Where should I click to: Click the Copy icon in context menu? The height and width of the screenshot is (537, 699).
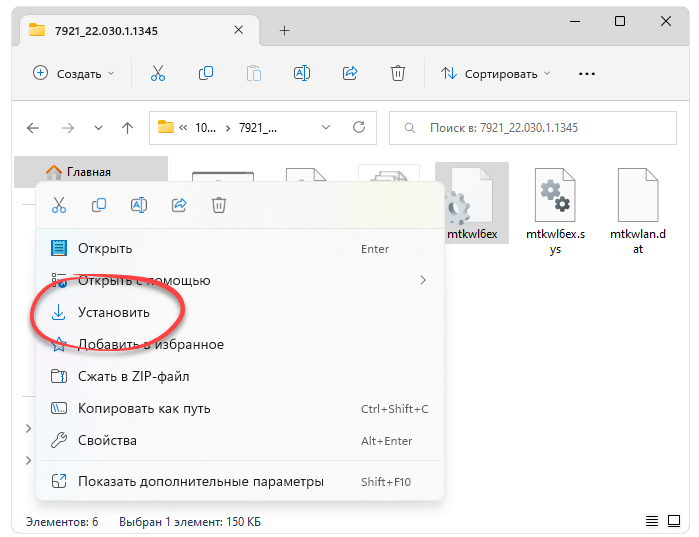[99, 205]
